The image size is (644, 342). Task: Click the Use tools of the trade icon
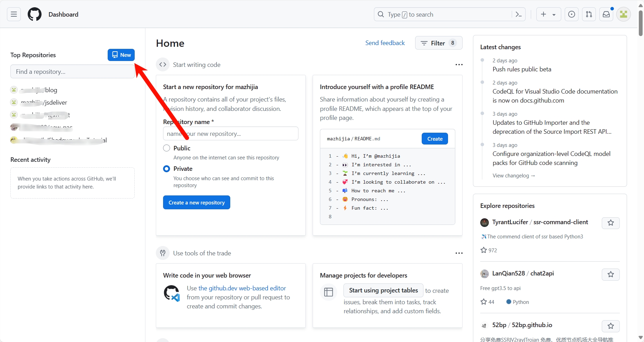point(163,253)
